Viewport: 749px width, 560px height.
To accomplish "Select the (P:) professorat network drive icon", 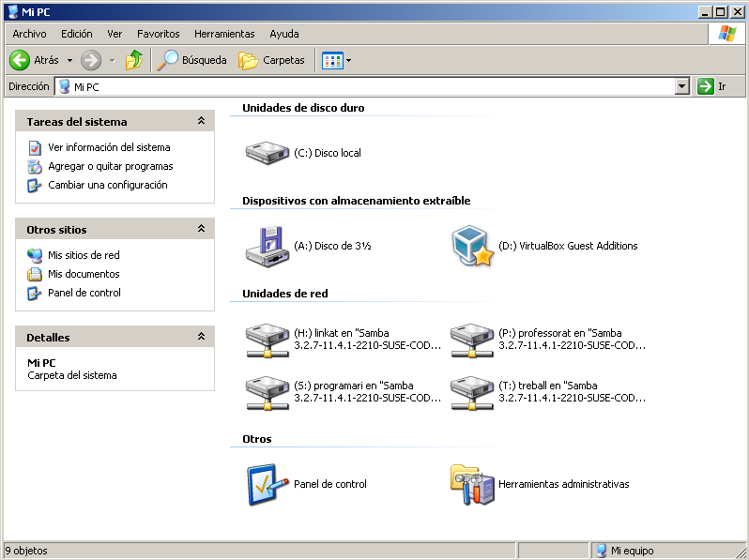I will [472, 339].
